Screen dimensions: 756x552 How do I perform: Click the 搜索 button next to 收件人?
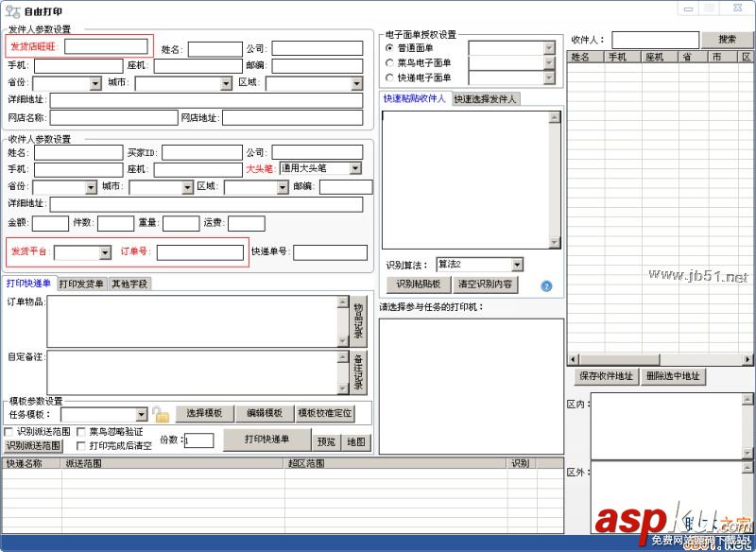(726, 39)
